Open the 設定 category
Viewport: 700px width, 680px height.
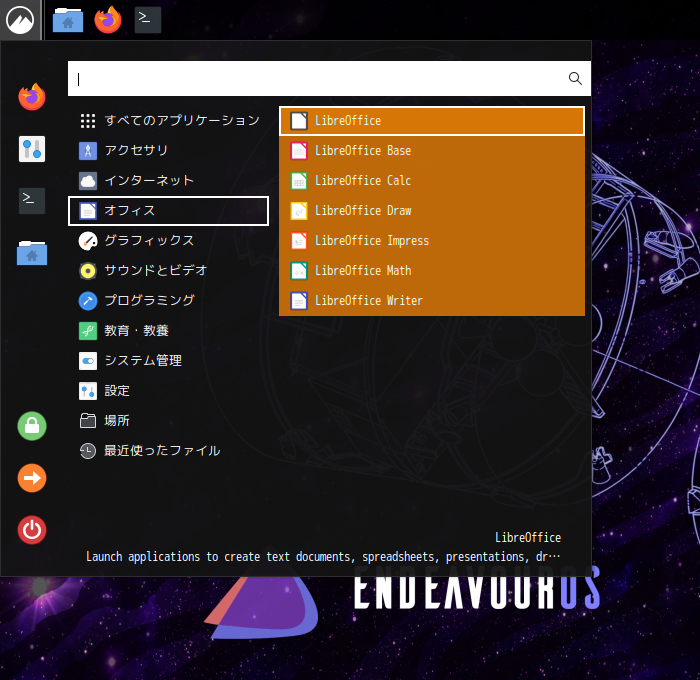(x=168, y=391)
